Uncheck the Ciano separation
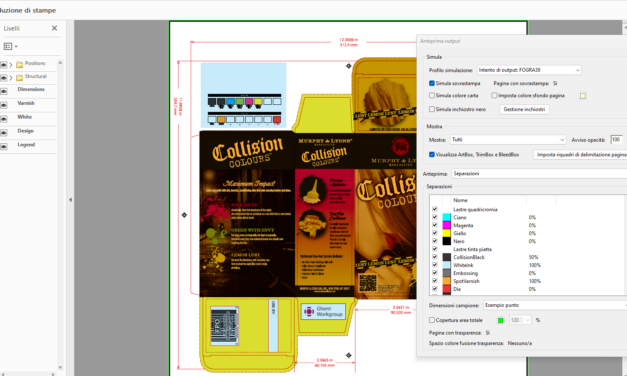 point(435,217)
